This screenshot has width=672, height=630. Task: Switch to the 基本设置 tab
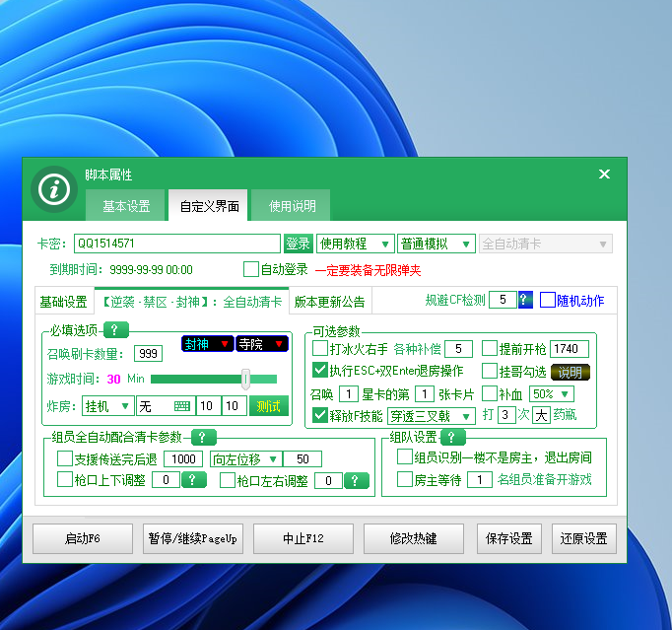tap(126, 206)
